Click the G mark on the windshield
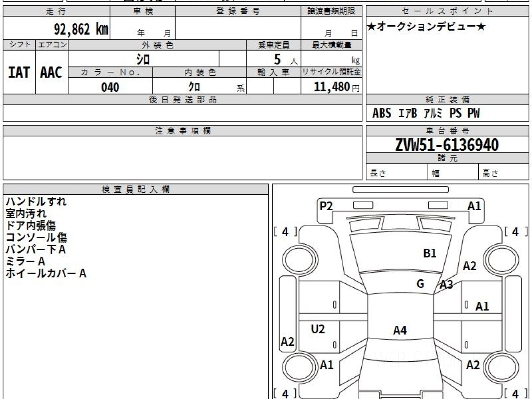532x399 pixels. 421,284
